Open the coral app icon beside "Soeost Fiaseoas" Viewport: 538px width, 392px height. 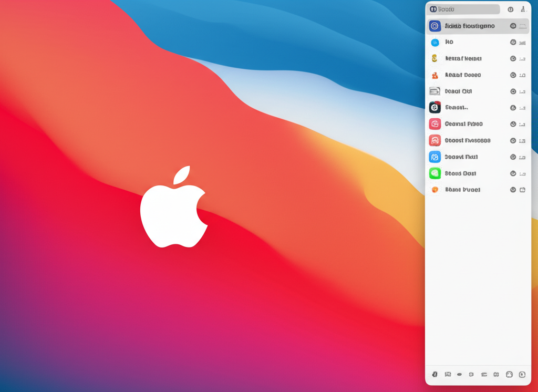[434, 140]
